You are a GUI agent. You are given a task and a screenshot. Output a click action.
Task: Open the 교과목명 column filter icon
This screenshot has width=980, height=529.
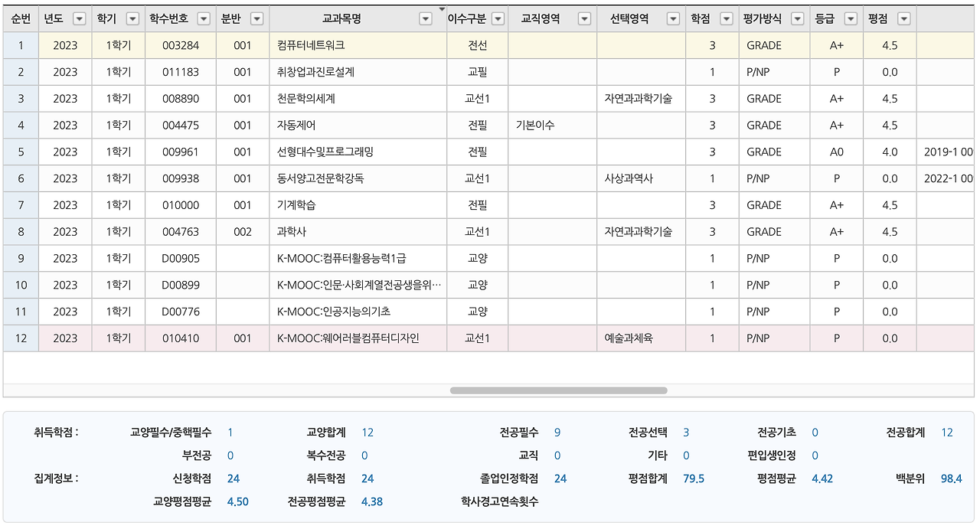point(426,18)
